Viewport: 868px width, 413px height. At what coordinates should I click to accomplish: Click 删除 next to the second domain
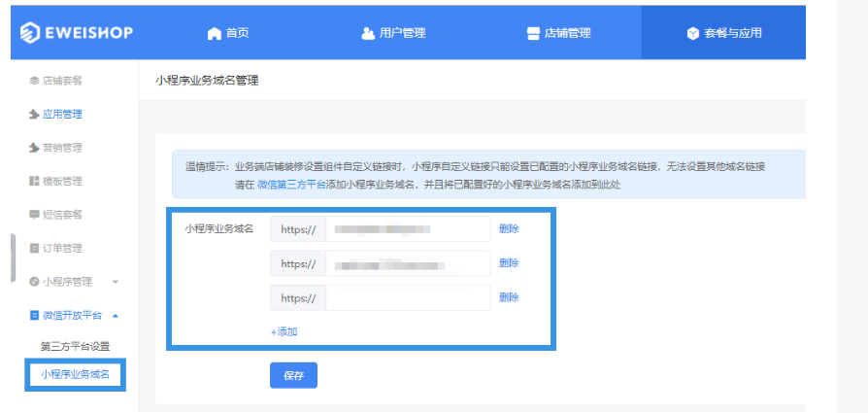509,263
